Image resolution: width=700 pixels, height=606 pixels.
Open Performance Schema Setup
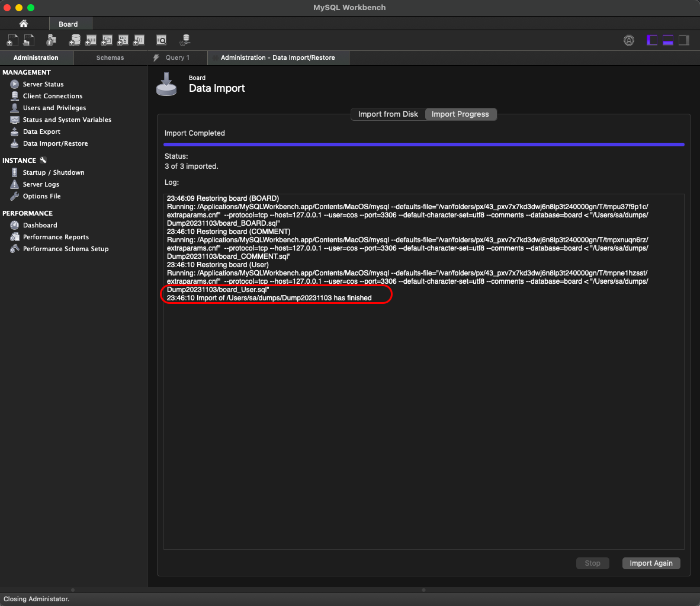coord(66,249)
